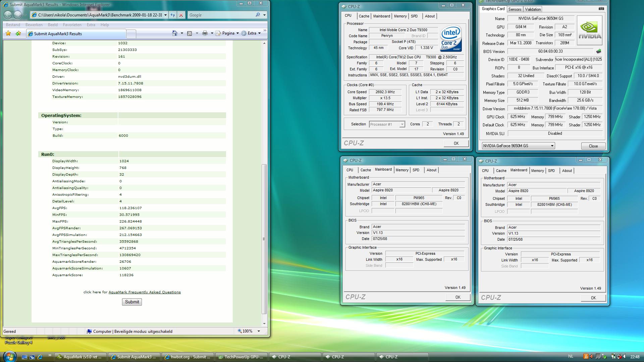Screen dimensions: 644x362
Task: Click the system clock showing 22:48
Action: coord(635,357)
